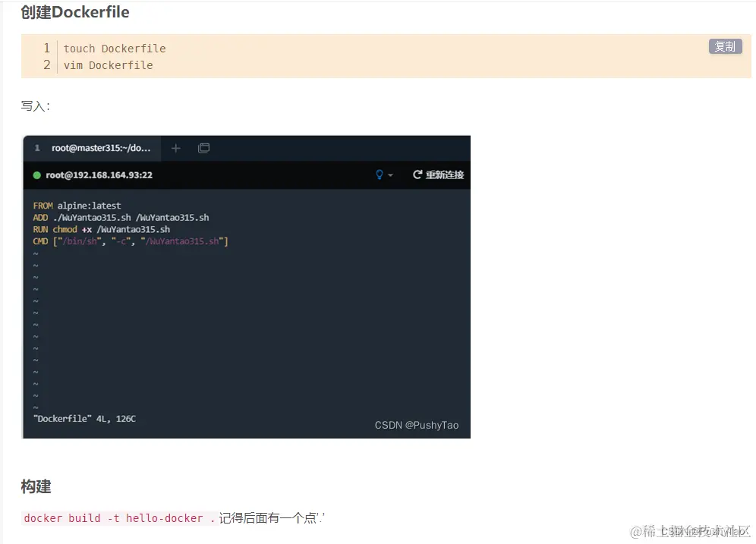The width and height of the screenshot is (756, 544).
Task: Click the green connection status dot
Action: pos(36,175)
